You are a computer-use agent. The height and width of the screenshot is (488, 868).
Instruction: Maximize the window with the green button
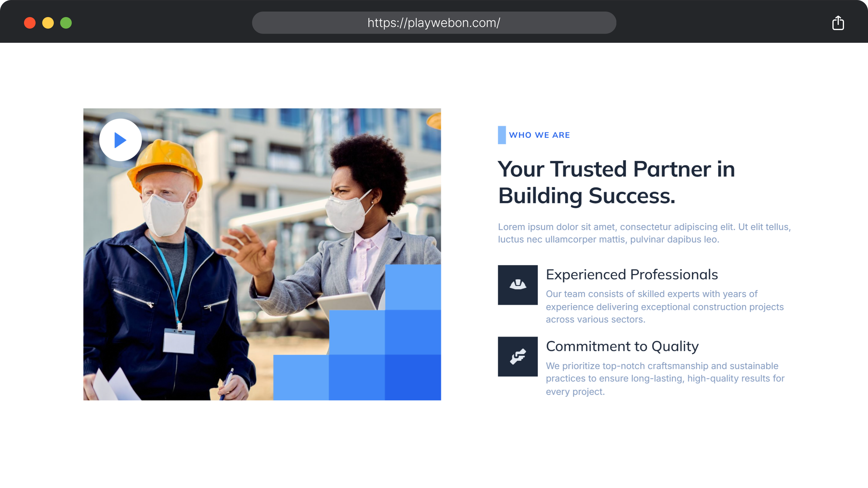[x=66, y=23]
